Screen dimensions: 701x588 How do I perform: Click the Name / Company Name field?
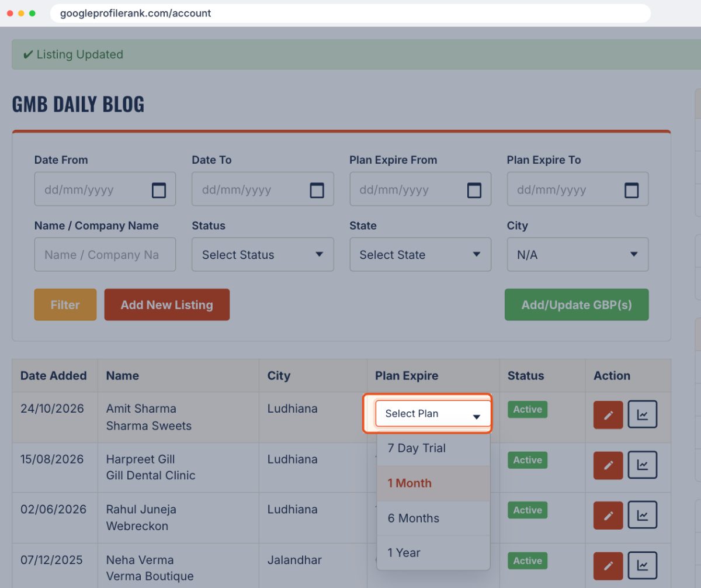tap(105, 254)
